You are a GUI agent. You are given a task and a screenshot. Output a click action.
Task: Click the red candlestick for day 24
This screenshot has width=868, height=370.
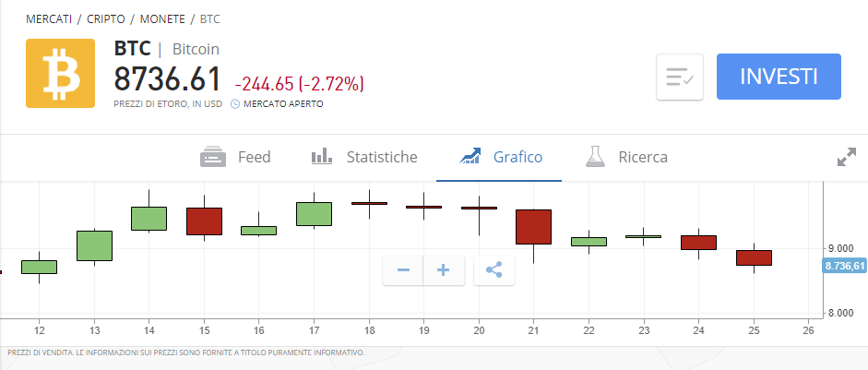coord(698,243)
